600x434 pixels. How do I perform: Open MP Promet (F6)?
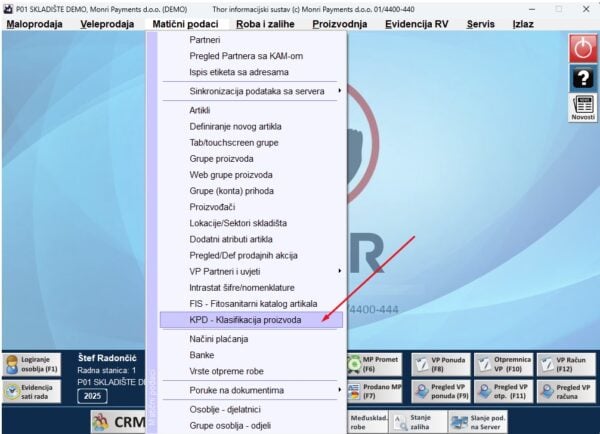pyautogui.click(x=375, y=363)
